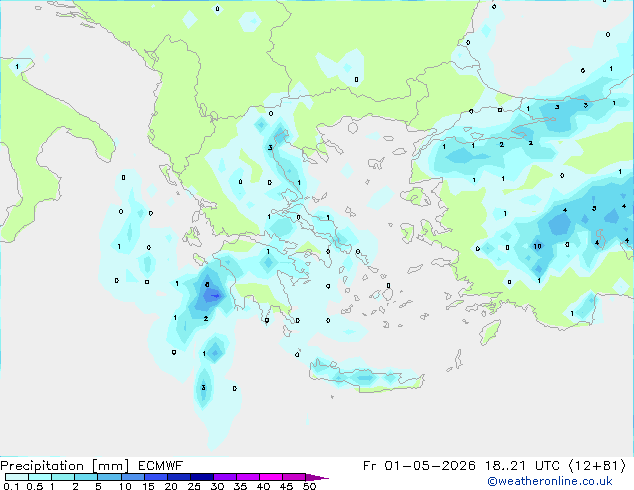Click legend label '50'
This screenshot has width=634, height=490.
click(309, 486)
